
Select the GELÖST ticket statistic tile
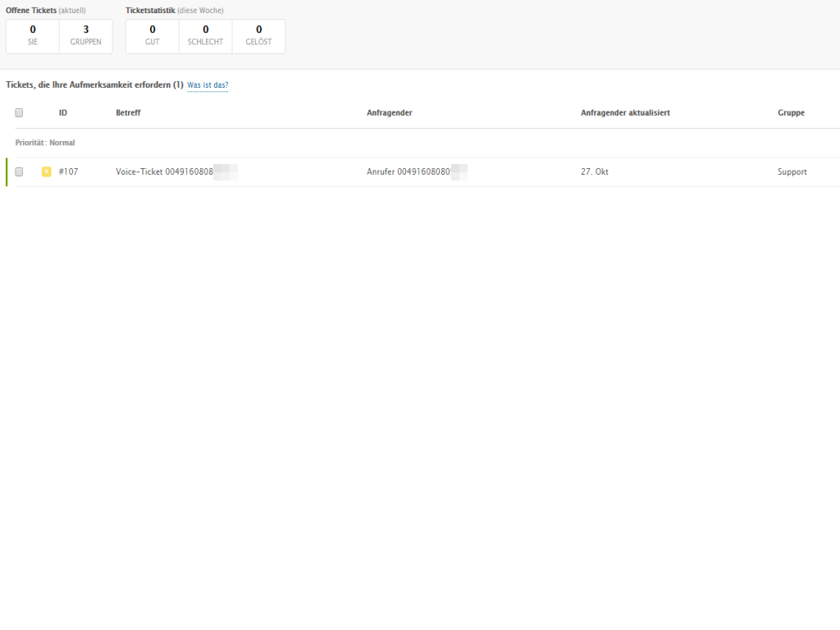258,35
